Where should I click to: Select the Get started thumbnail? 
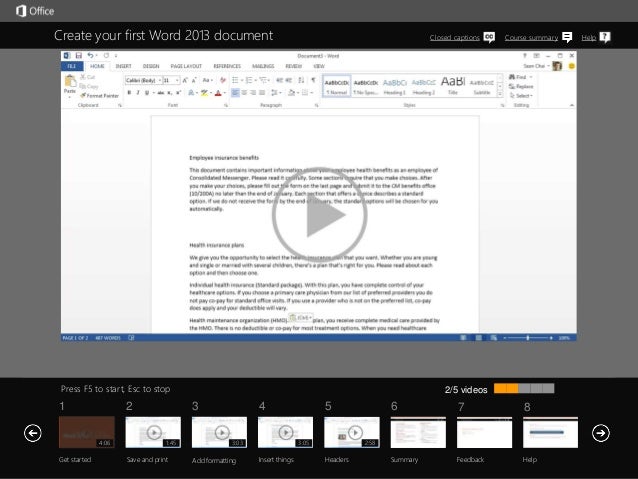point(87,432)
